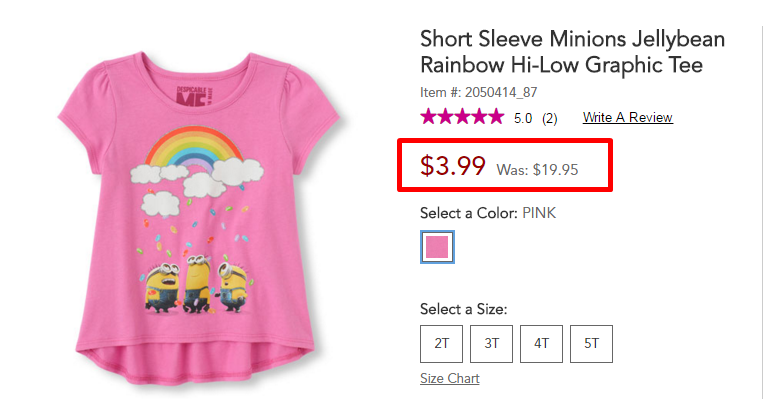Click the first magenta rating star

pyautogui.click(x=429, y=117)
